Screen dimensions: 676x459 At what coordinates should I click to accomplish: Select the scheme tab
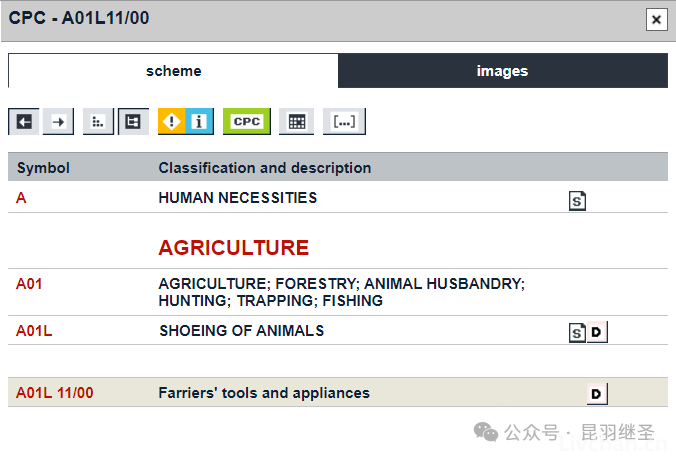173,71
